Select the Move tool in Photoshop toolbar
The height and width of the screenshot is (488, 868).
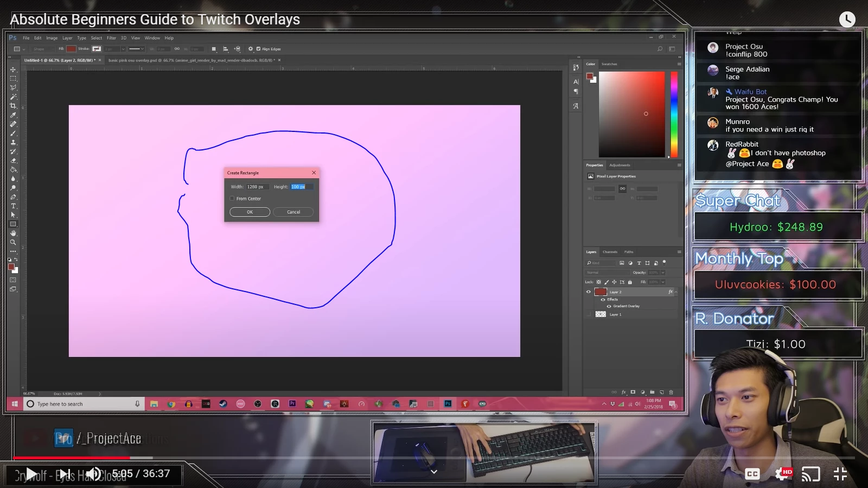(x=13, y=69)
